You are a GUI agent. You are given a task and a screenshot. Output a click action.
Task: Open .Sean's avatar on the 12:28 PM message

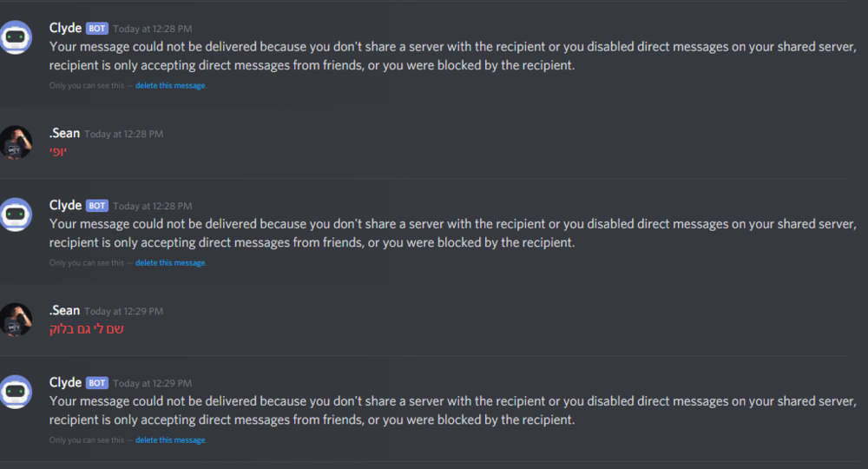pos(16,142)
